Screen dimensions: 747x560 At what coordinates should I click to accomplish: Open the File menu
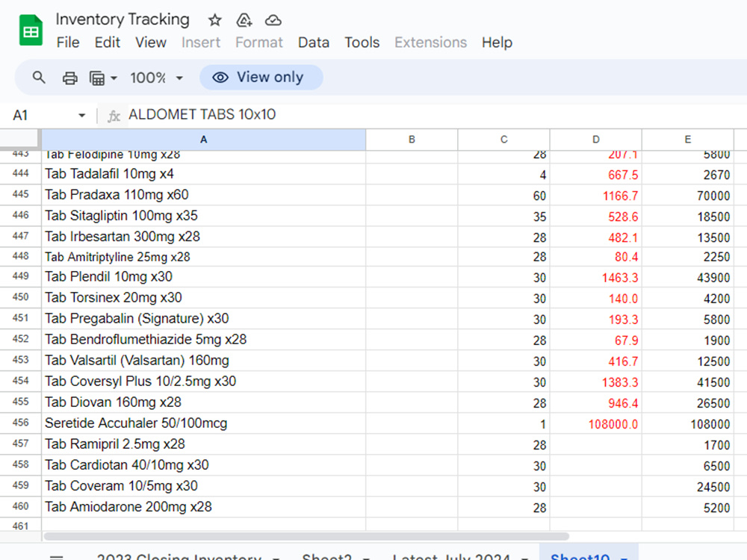click(x=68, y=43)
